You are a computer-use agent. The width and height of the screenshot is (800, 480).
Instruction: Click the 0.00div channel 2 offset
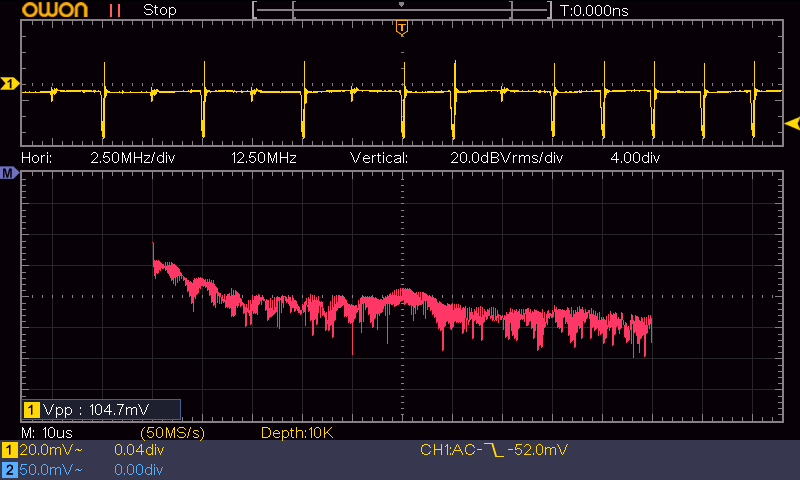pyautogui.click(x=139, y=470)
